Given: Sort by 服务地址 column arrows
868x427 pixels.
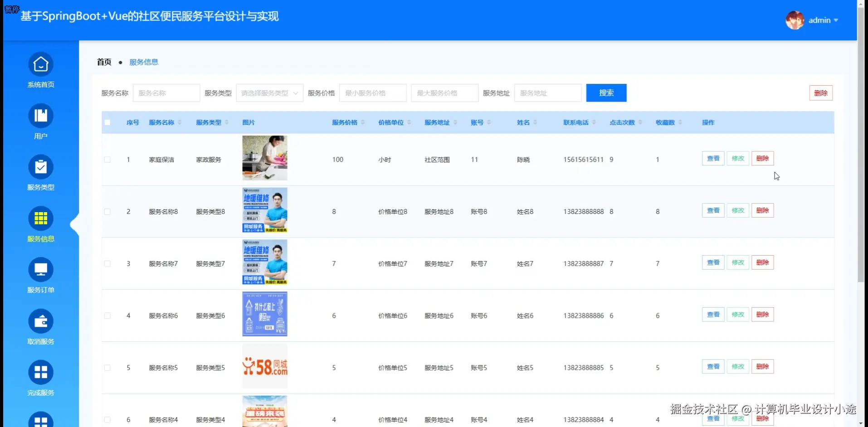Looking at the screenshot, I should coord(455,122).
